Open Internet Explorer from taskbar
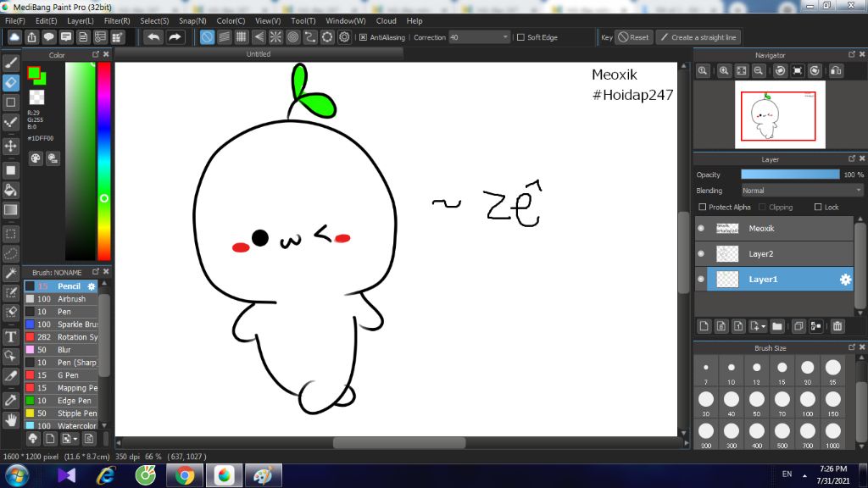 pos(105,475)
